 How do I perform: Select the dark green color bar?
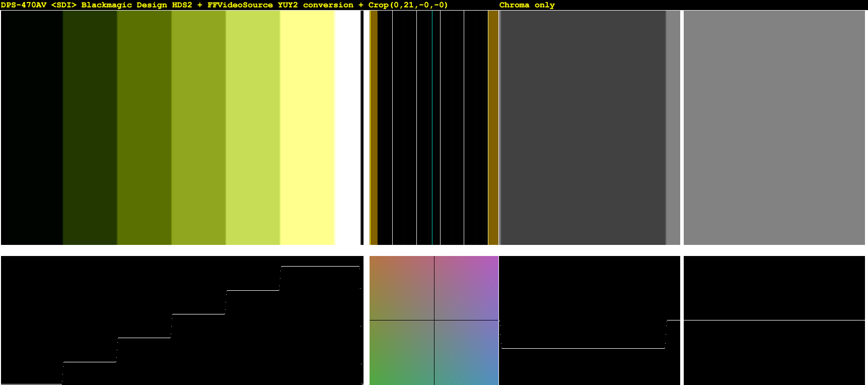90,127
